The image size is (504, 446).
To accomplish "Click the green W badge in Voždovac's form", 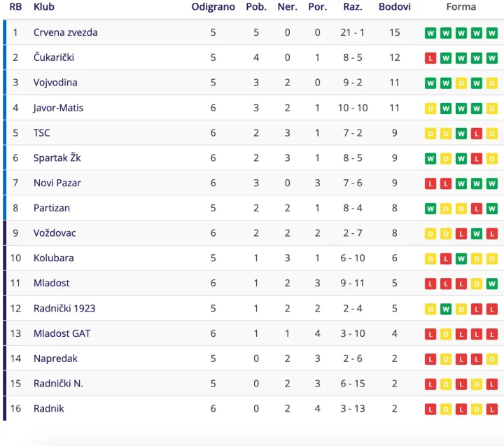I will click(x=477, y=233).
